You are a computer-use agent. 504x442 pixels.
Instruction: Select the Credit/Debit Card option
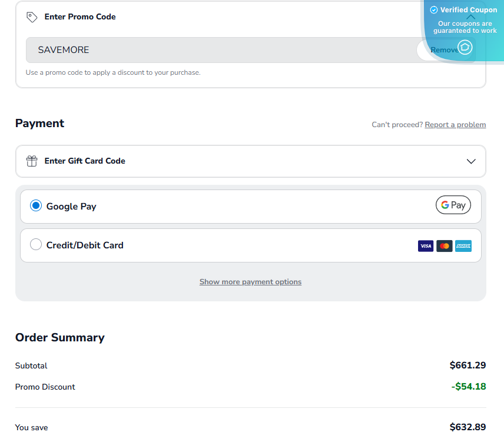click(x=35, y=245)
